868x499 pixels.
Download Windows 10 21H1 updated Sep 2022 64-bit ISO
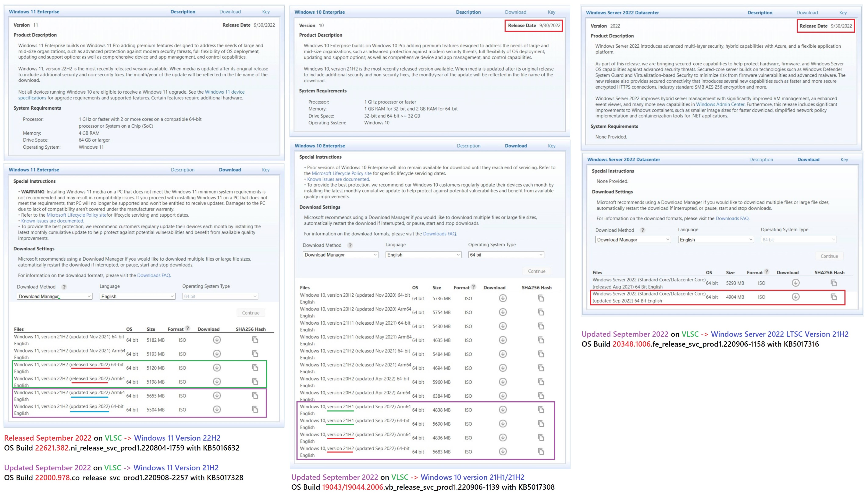pyautogui.click(x=503, y=424)
